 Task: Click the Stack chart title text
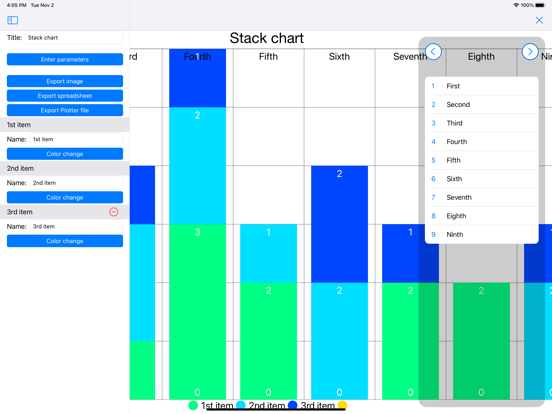click(266, 38)
